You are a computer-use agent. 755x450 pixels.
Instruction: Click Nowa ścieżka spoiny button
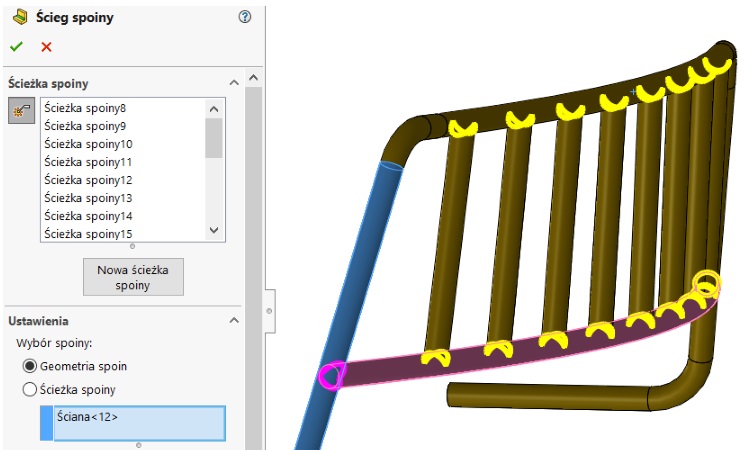pyautogui.click(x=133, y=277)
